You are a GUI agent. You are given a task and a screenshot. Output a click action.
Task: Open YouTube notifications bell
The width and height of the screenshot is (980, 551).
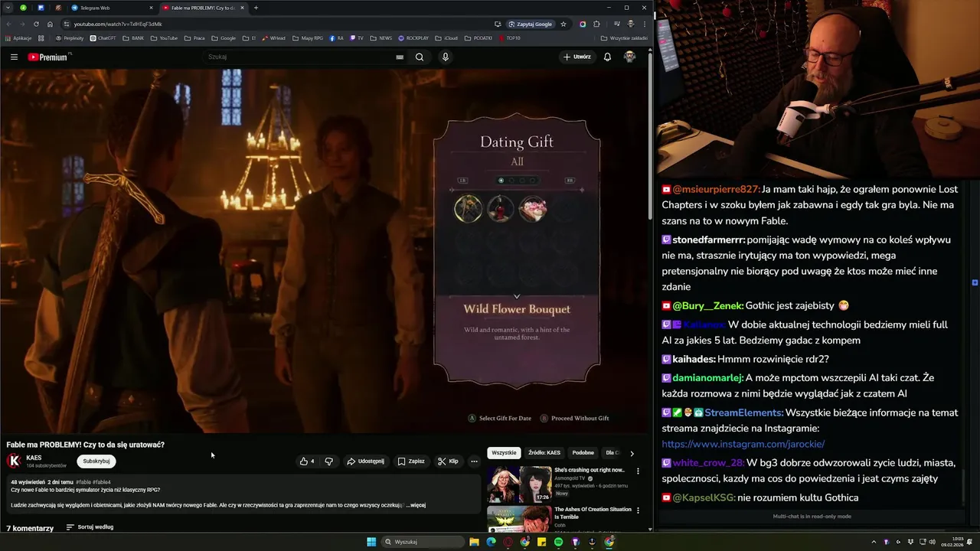pos(607,57)
